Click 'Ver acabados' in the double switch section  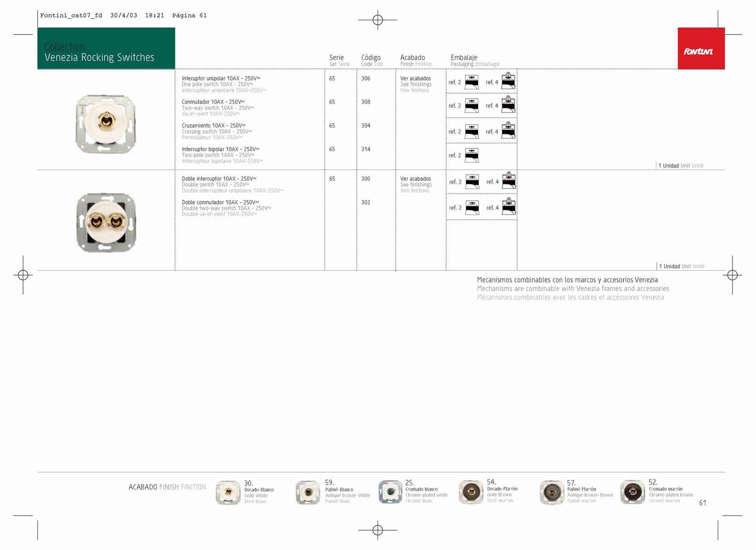click(x=415, y=179)
